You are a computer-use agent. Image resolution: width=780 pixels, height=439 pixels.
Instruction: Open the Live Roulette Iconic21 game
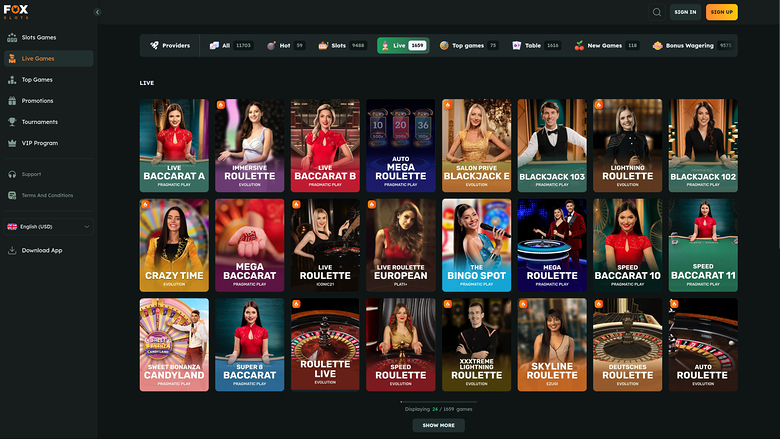(325, 245)
